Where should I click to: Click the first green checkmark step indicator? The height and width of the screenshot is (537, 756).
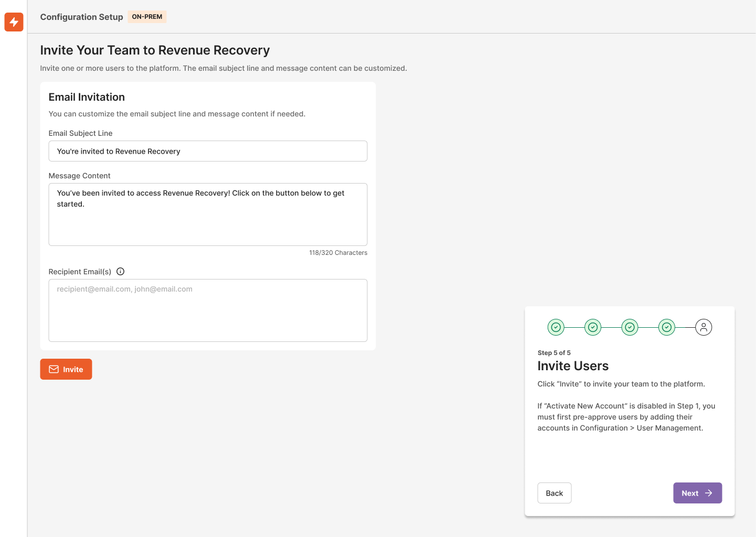(556, 327)
